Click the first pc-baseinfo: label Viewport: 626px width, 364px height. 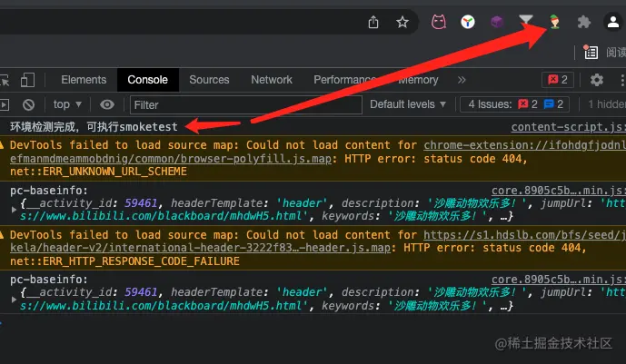[x=49, y=191]
